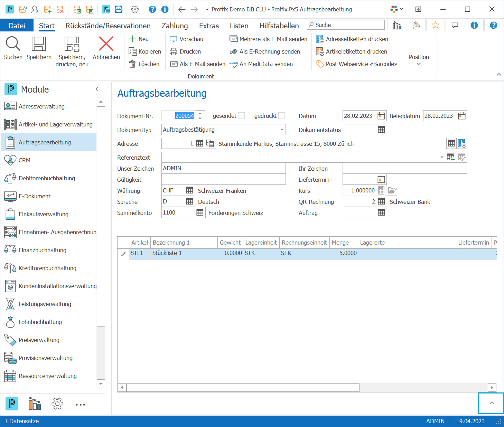This screenshot has width=504, height=427.
Task: Increase the Dokument-Nr. with up arrow
Action: [200, 113]
